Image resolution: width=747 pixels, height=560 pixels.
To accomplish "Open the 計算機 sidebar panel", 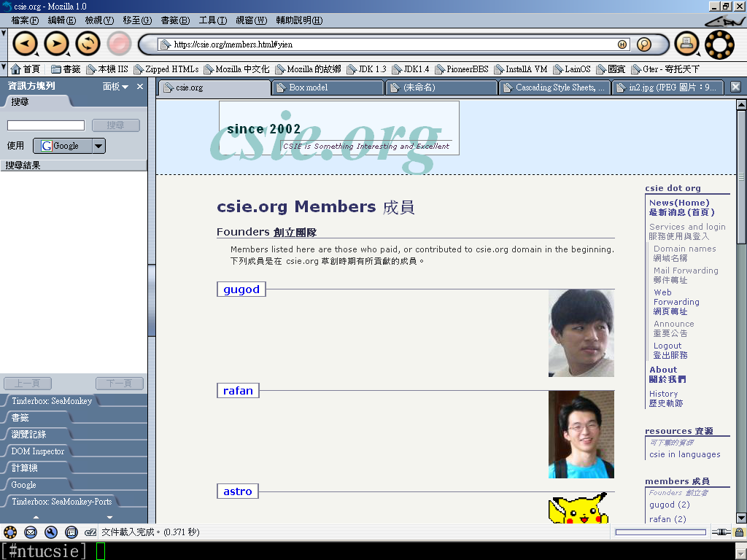I will (25, 468).
